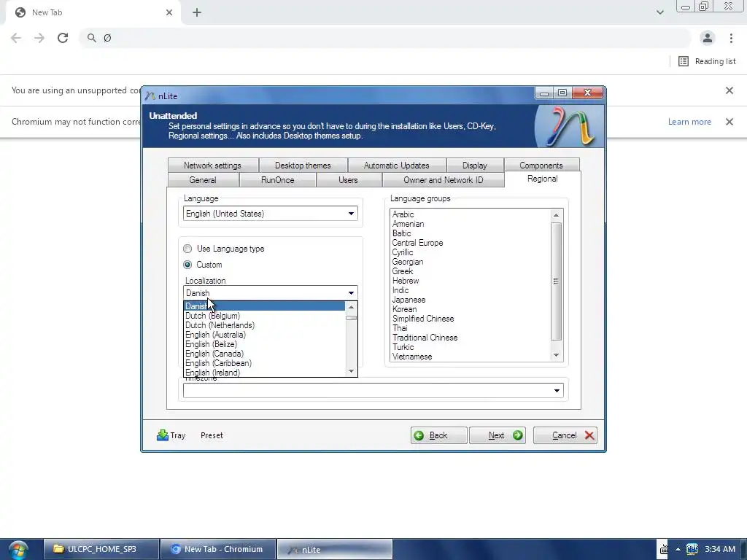
Task: Click localization list scroll down arrow
Action: click(351, 371)
